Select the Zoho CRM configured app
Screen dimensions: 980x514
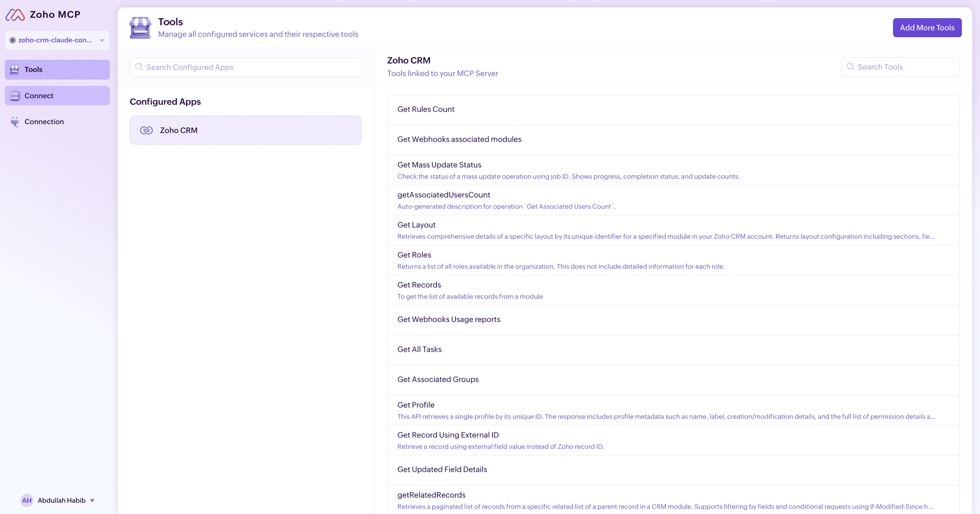(245, 130)
